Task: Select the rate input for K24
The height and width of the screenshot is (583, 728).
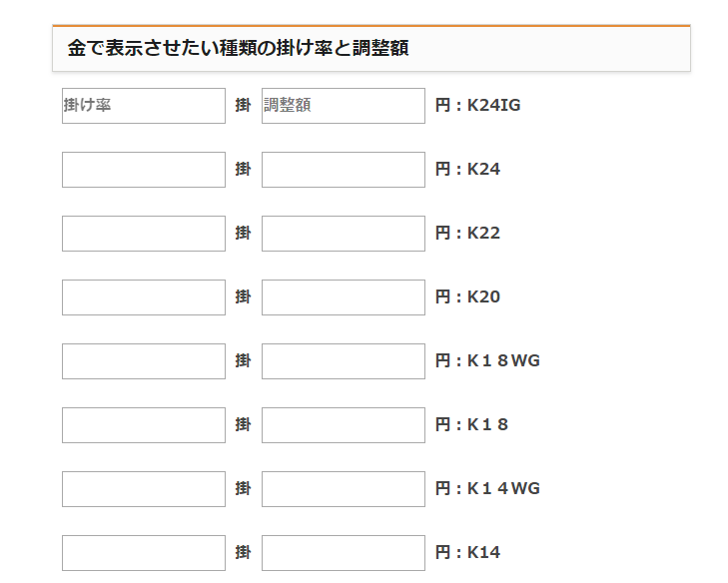Action: 144,170
